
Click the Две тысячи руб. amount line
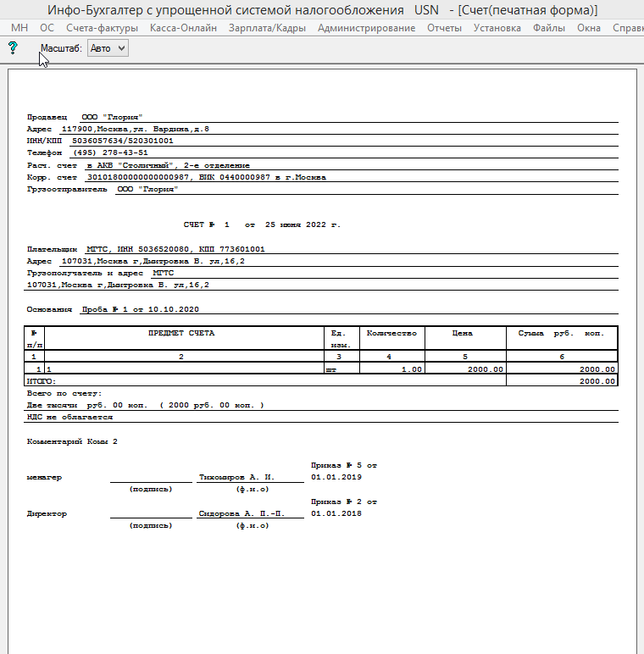(146, 405)
